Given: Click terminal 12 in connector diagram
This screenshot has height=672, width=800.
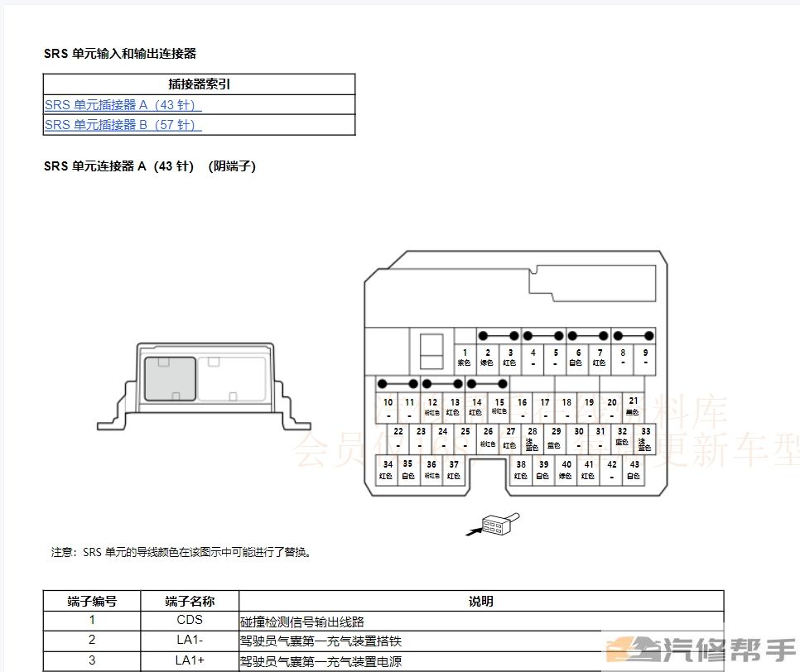Looking at the screenshot, I should click(432, 407).
